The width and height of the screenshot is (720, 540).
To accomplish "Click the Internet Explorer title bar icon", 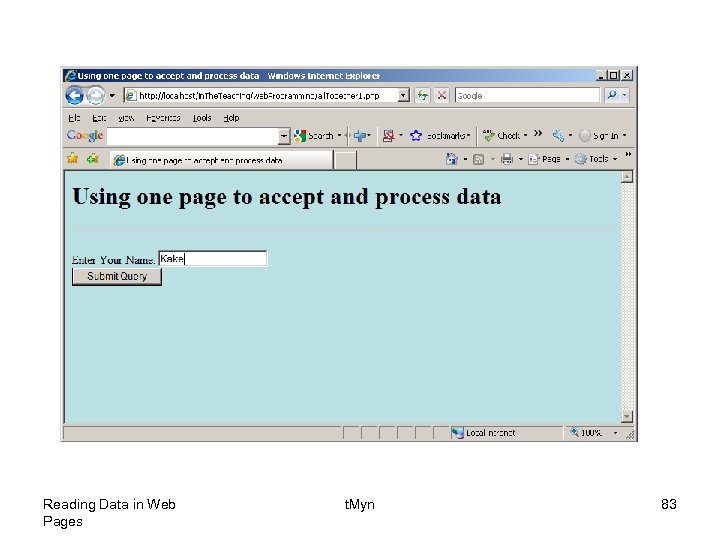I will pyautogui.click(x=70, y=76).
